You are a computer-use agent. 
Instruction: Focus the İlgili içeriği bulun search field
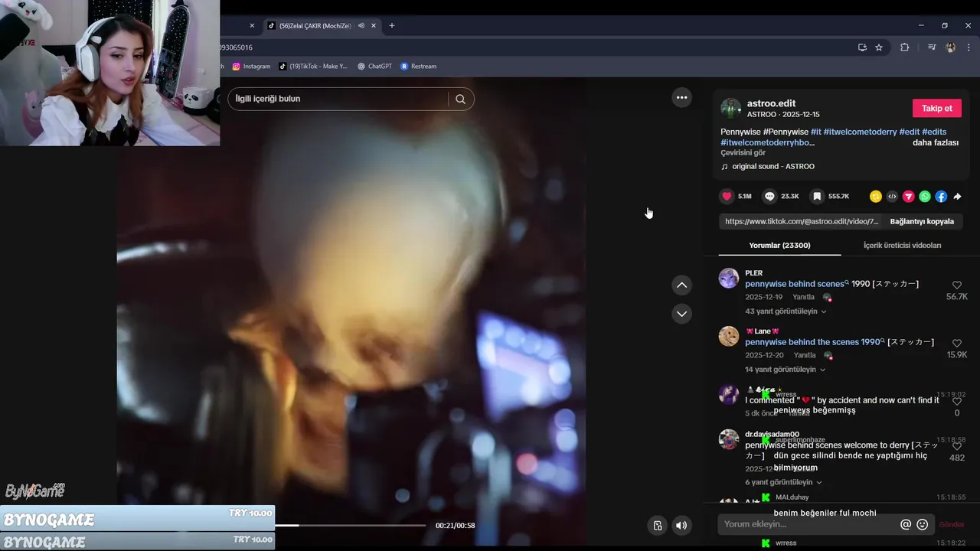pyautogui.click(x=340, y=99)
